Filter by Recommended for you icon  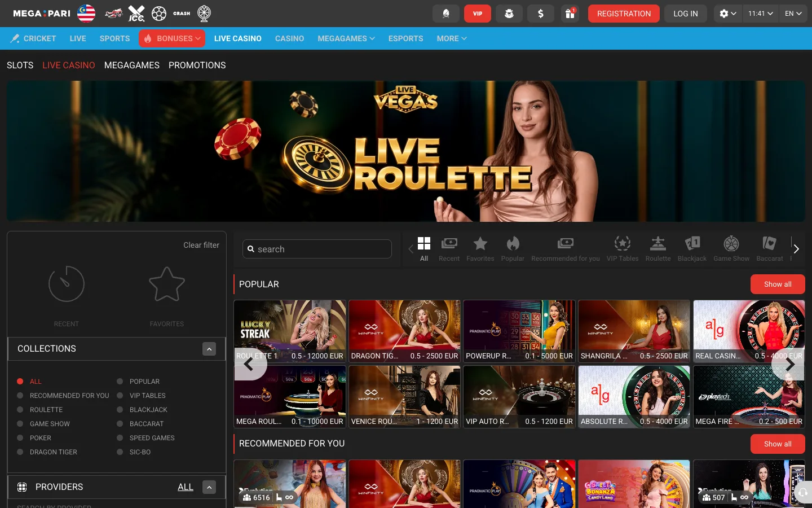566,249
